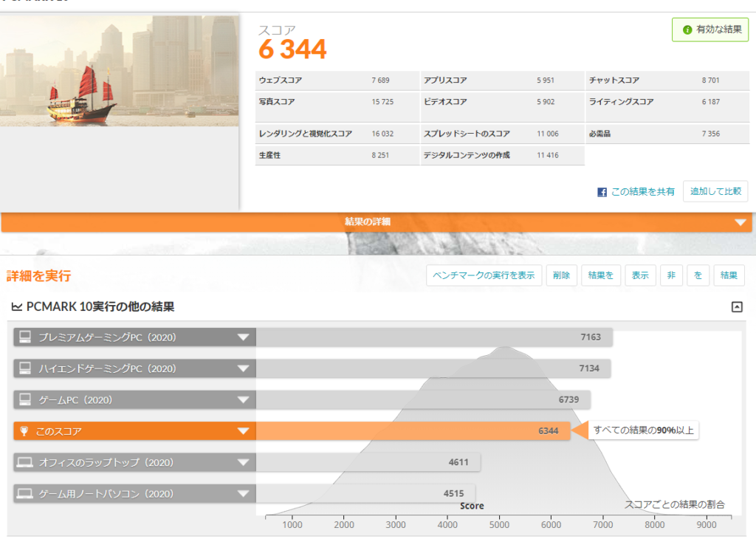
Task: Click 詳細を実行 heading
Action: pyautogui.click(x=38, y=275)
